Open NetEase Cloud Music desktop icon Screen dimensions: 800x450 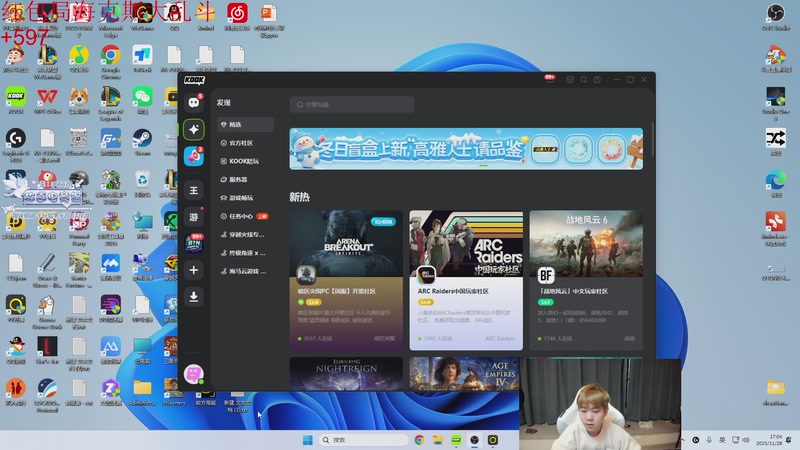[237, 16]
